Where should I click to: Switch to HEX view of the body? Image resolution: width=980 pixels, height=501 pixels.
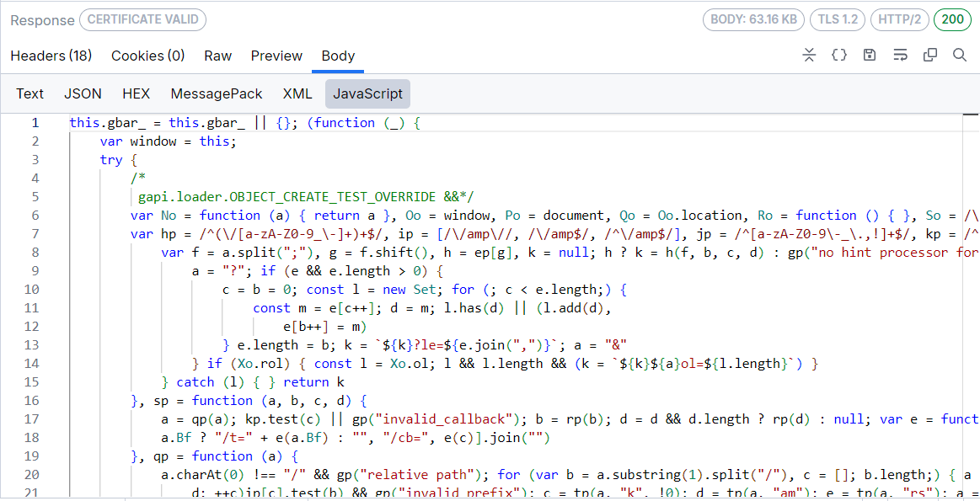pos(136,93)
